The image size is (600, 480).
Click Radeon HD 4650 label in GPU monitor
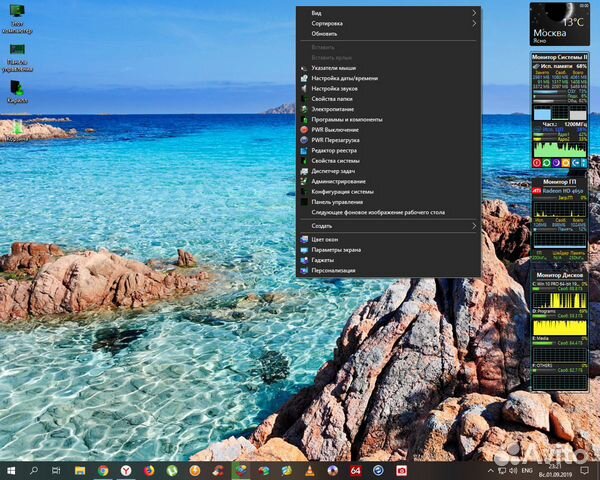563,191
